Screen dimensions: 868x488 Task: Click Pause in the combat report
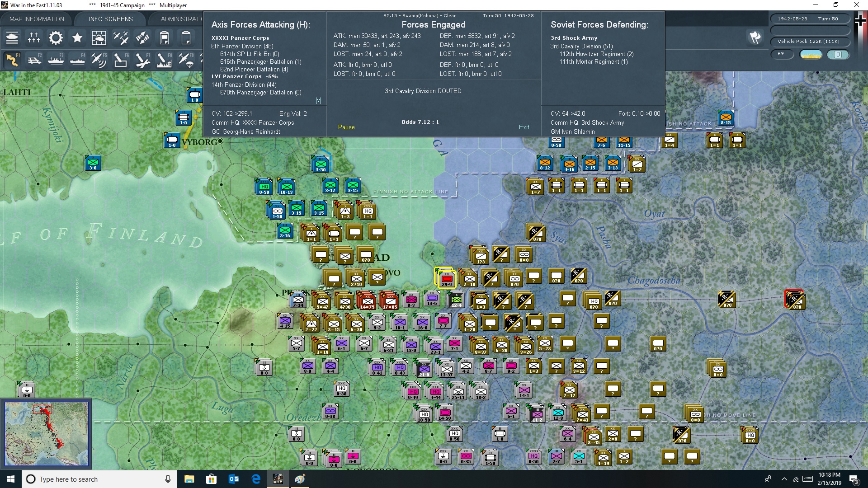(x=346, y=127)
